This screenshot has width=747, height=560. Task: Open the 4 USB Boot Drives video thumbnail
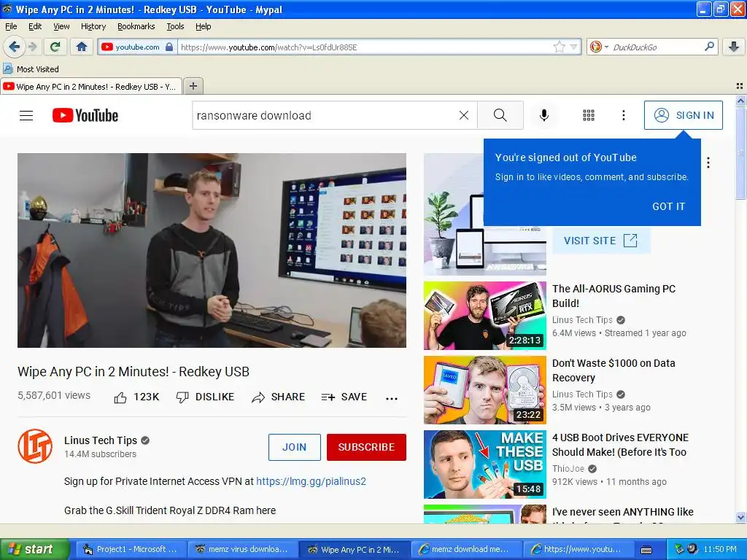click(485, 464)
